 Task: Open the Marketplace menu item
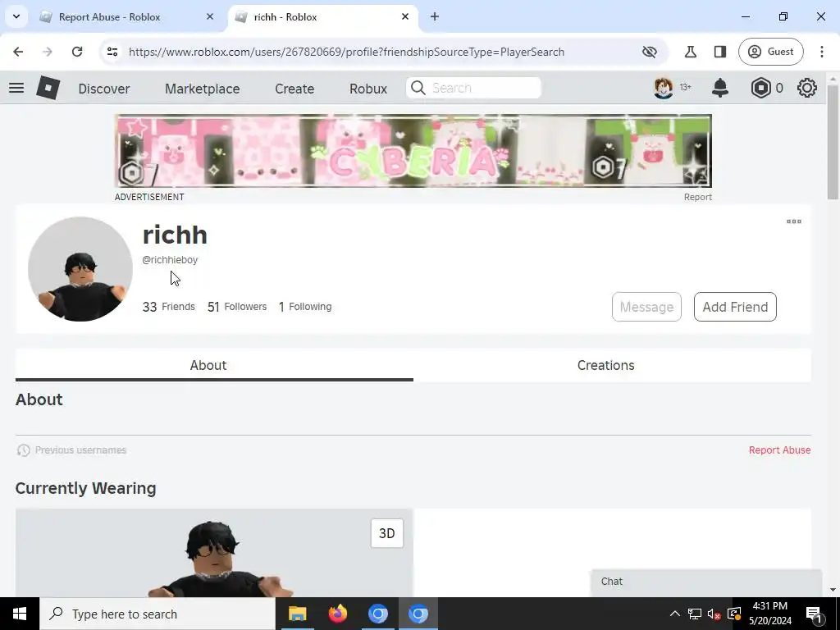[203, 89]
